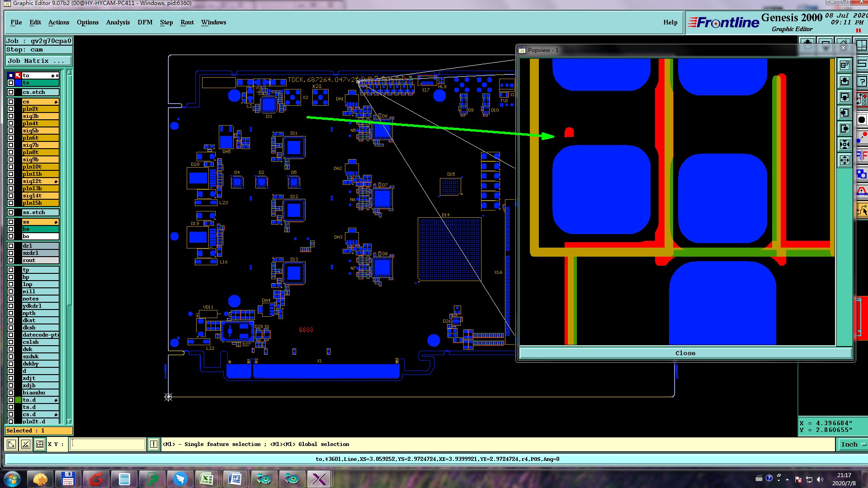Toggle checkbox for drl layer
The height and width of the screenshot is (488, 868).
click(x=11, y=246)
